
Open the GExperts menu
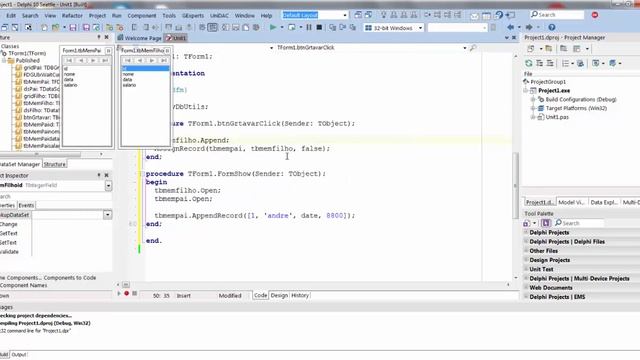coord(193,16)
